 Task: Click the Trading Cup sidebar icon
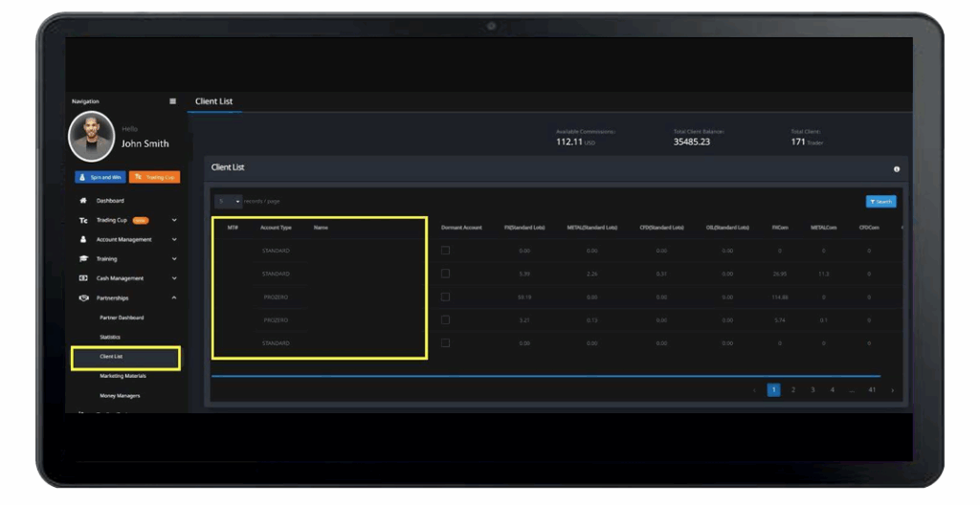pyautogui.click(x=83, y=220)
